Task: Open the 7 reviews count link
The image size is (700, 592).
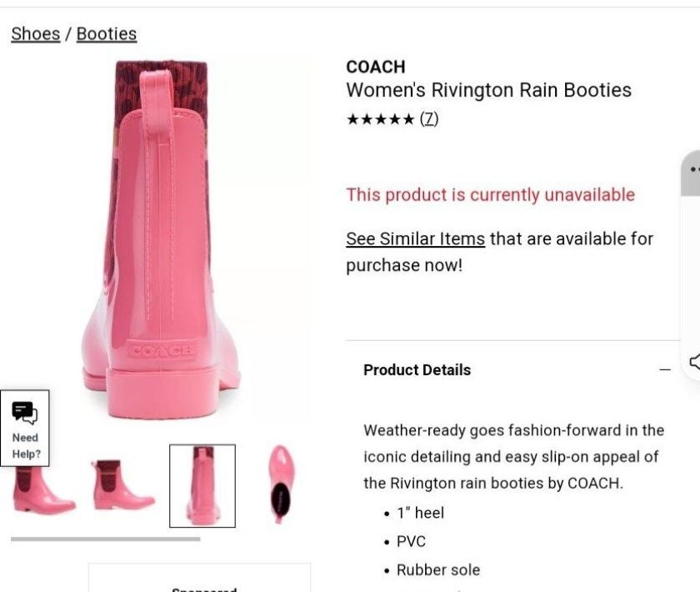Action: (429, 119)
